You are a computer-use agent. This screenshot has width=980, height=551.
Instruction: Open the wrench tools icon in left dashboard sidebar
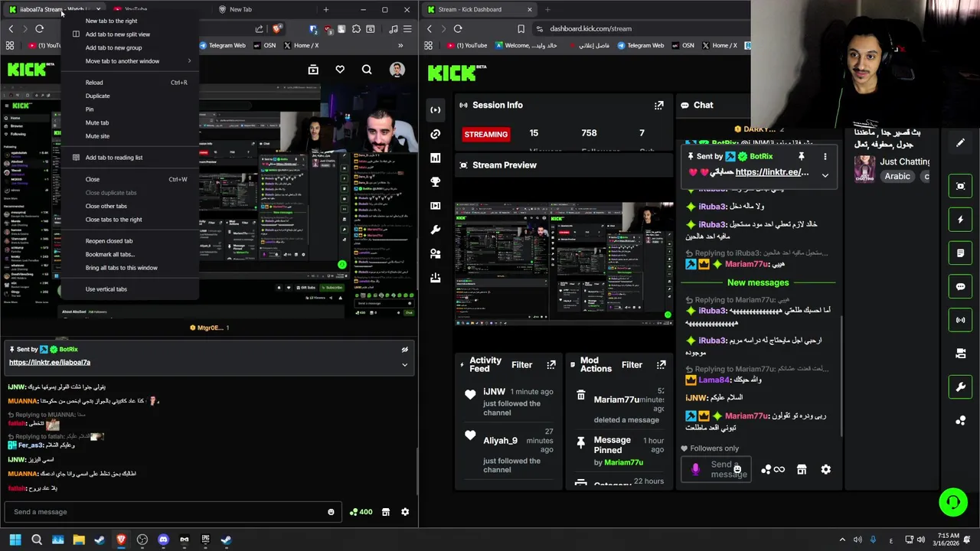[x=436, y=230]
